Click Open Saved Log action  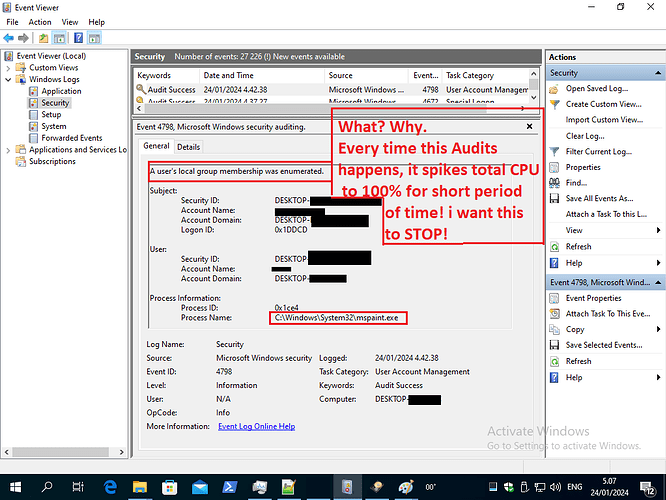[596, 89]
